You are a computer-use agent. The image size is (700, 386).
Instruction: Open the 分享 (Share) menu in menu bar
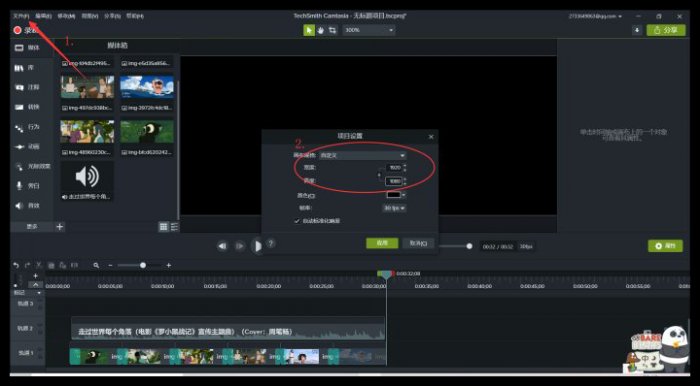[112, 16]
